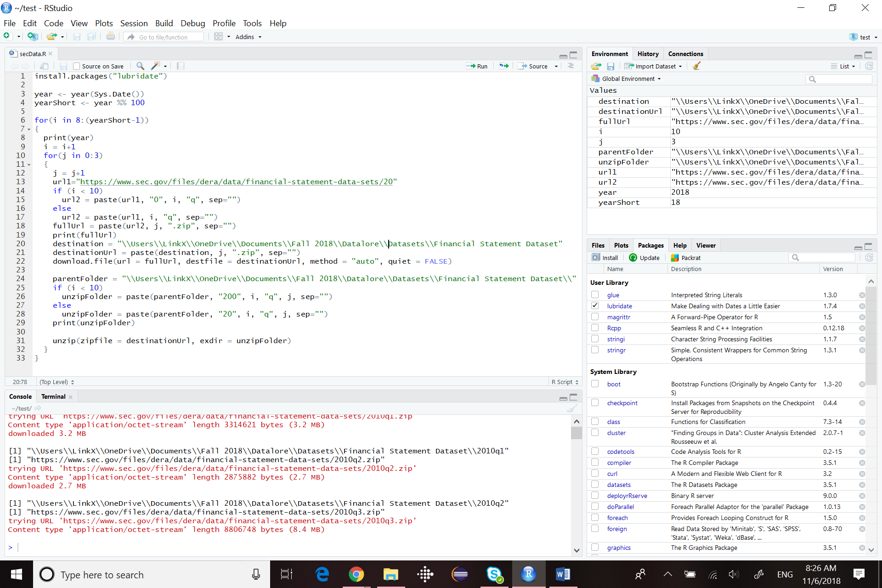Click the refresh environment icon
The width and height of the screenshot is (882, 588).
869,66
